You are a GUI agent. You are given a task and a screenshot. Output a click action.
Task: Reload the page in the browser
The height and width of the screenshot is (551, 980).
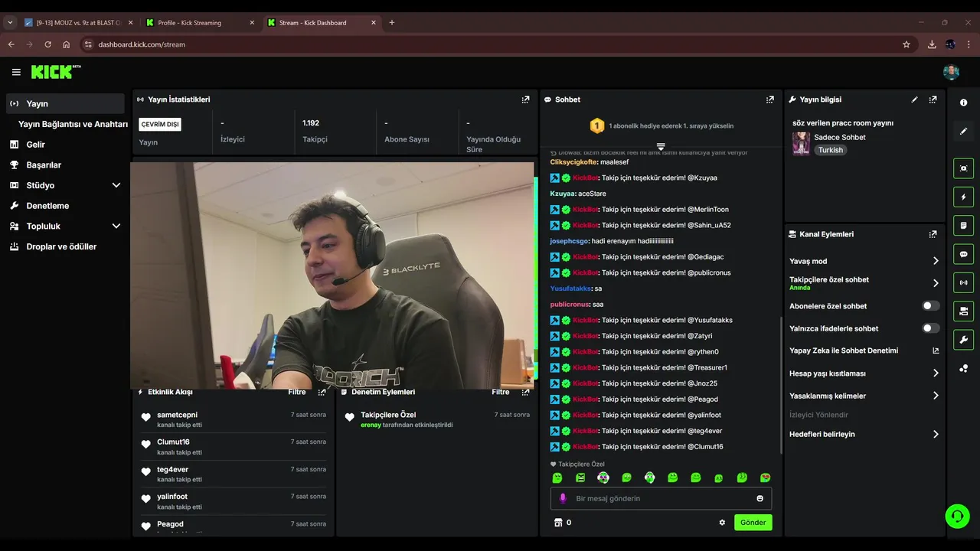point(47,44)
